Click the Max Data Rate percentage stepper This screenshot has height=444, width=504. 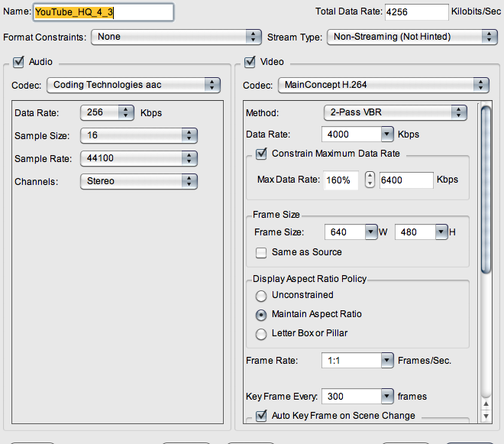370,180
